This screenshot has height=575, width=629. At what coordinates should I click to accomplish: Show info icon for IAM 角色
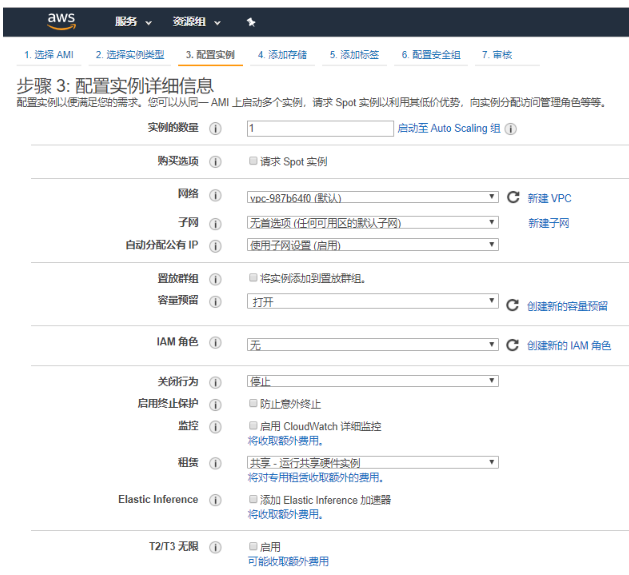(215, 342)
